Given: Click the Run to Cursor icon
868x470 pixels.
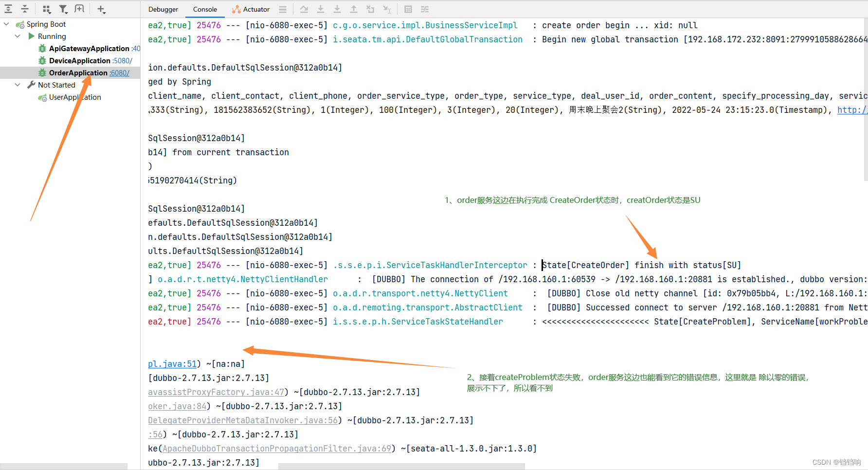Looking at the screenshot, I should [387, 9].
